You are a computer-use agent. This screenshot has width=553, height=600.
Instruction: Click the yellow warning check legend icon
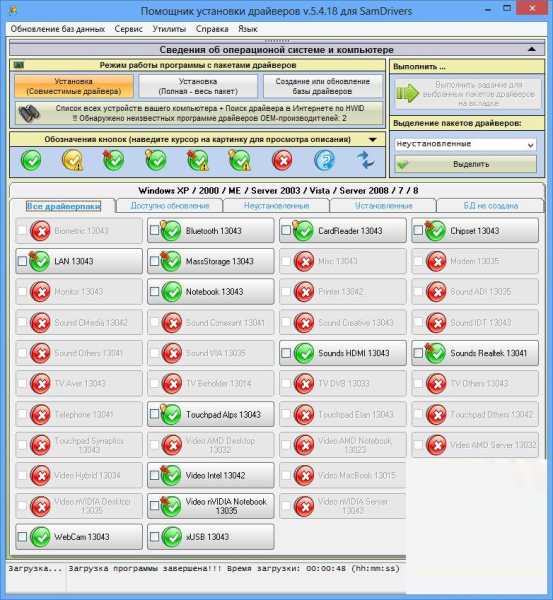tap(73, 160)
